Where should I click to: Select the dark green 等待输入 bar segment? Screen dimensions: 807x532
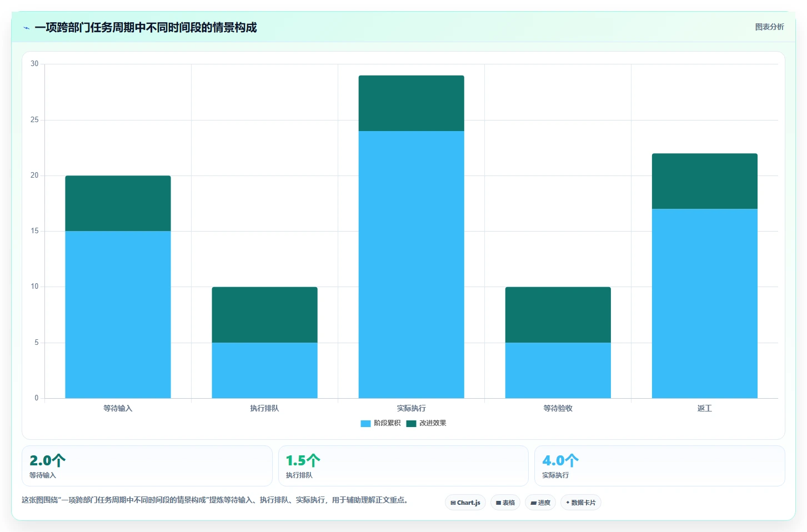click(118, 203)
